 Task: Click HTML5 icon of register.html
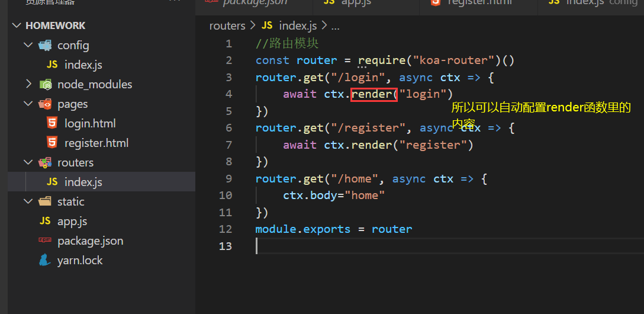(51, 143)
